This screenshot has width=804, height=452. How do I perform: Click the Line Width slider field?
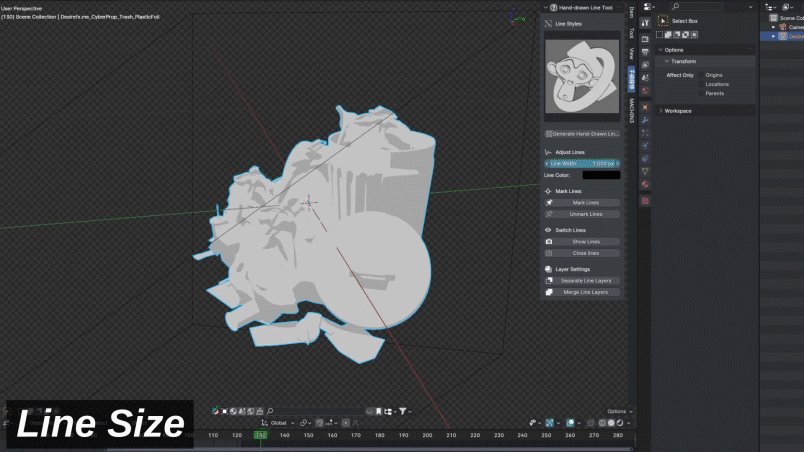pyautogui.click(x=582, y=163)
